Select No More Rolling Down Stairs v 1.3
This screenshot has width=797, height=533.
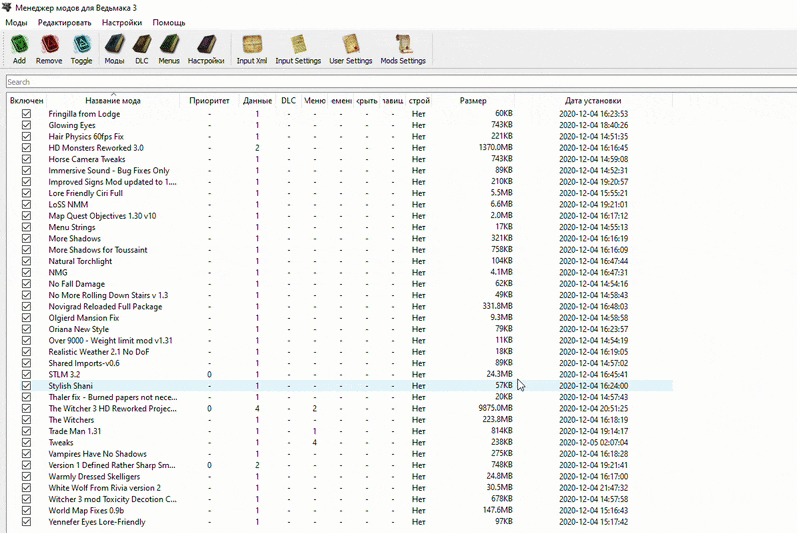coord(108,295)
